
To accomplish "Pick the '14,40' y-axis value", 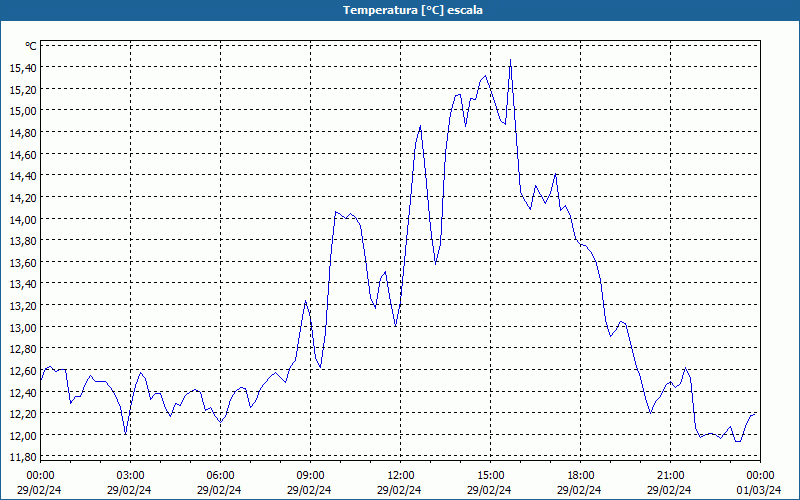I will (x=23, y=176).
